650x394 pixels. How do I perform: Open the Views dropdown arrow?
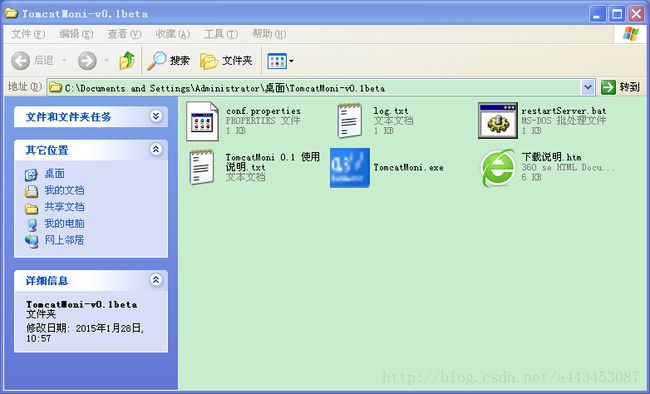291,61
